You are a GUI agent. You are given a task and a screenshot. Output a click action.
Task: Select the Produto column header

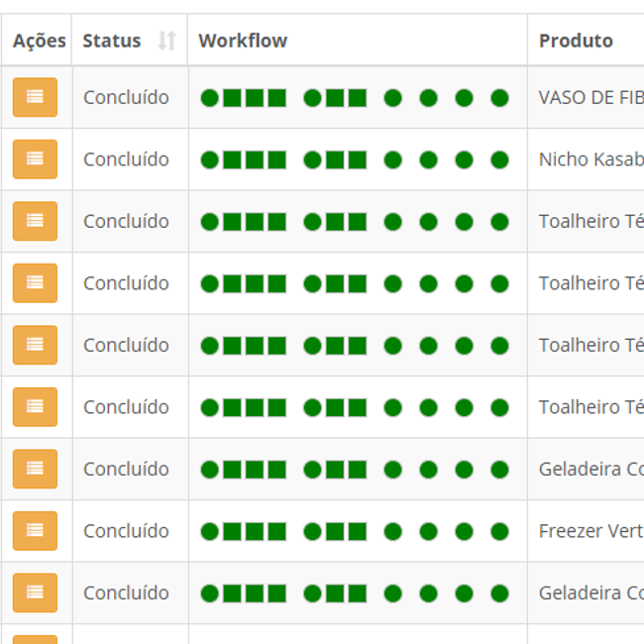tap(576, 41)
